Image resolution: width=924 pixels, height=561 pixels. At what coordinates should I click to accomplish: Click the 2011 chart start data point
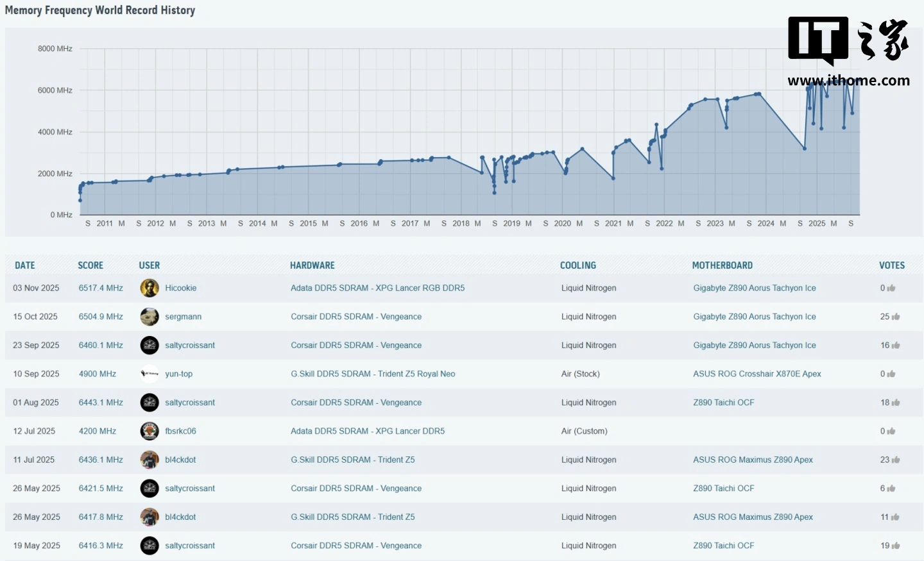click(x=80, y=200)
